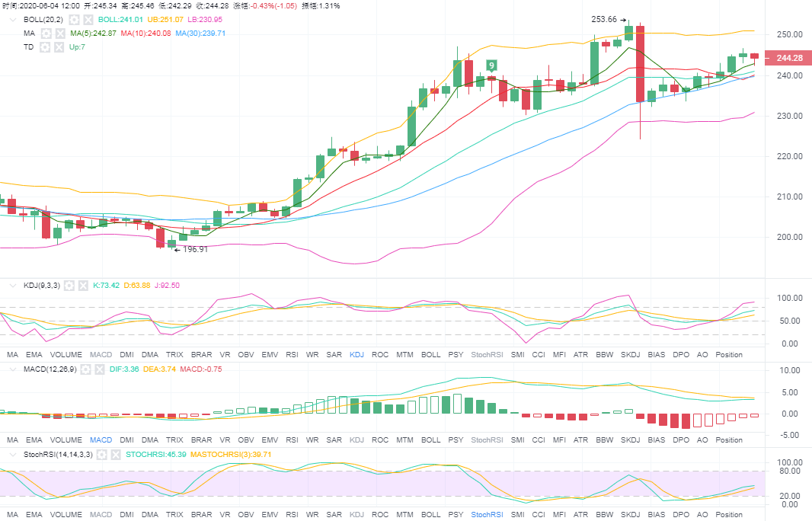Collapse the BOLL main indicator legend chevron
This screenshot has height=521, width=812.
pos(13,19)
